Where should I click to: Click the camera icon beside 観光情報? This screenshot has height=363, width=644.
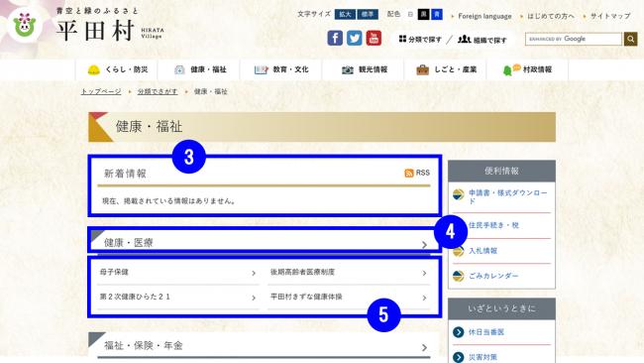[348, 69]
